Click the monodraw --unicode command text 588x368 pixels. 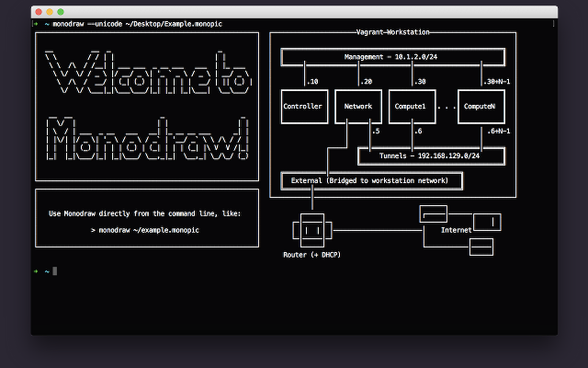tap(137, 24)
